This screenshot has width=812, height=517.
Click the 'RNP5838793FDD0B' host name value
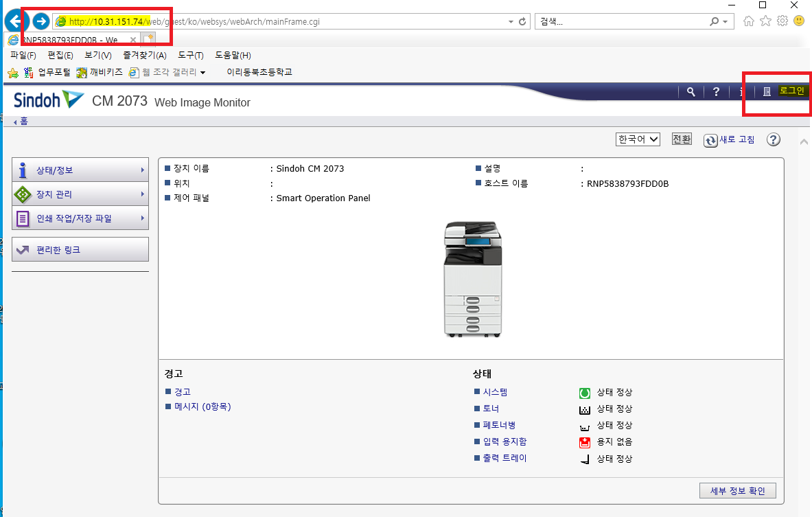pos(627,184)
